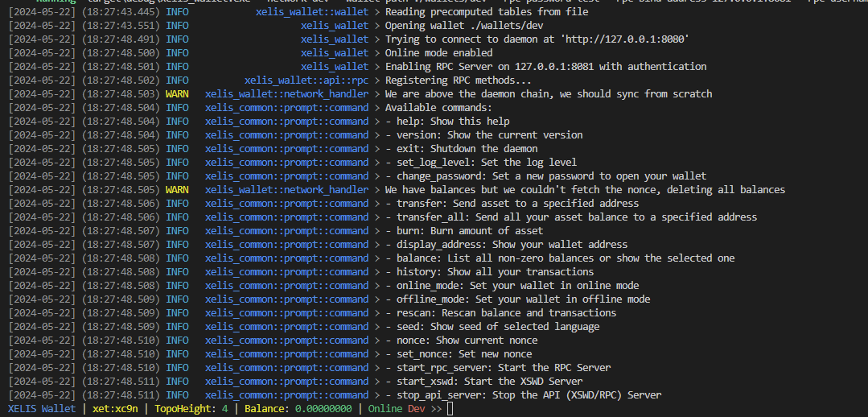Click the first yellow WARN level label
The height and width of the screenshot is (417, 868).
tap(177, 94)
